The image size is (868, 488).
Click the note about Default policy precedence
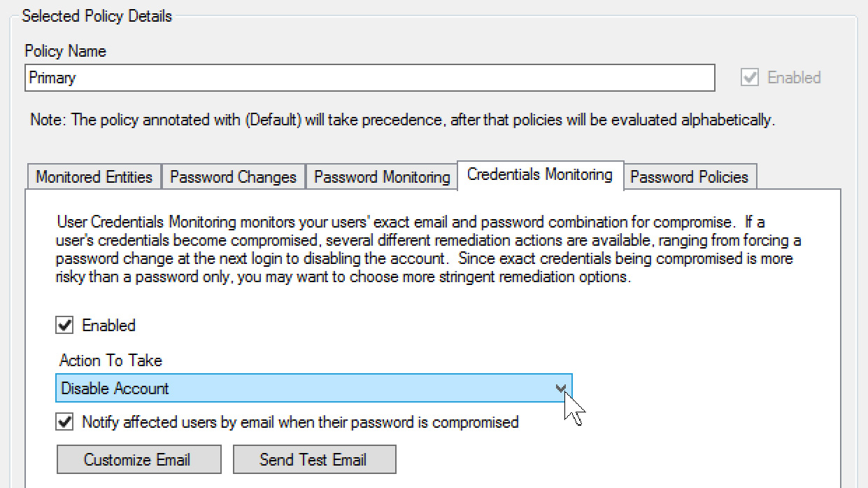[x=402, y=120]
